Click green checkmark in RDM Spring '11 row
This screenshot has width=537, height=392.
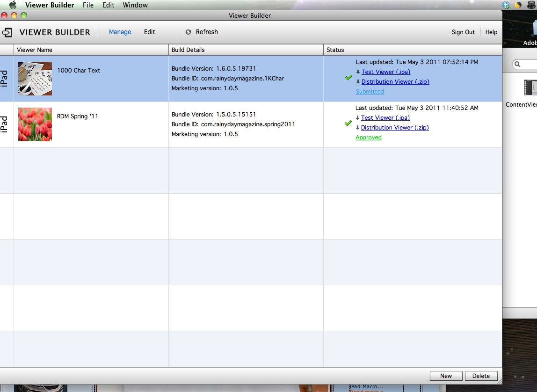click(348, 123)
